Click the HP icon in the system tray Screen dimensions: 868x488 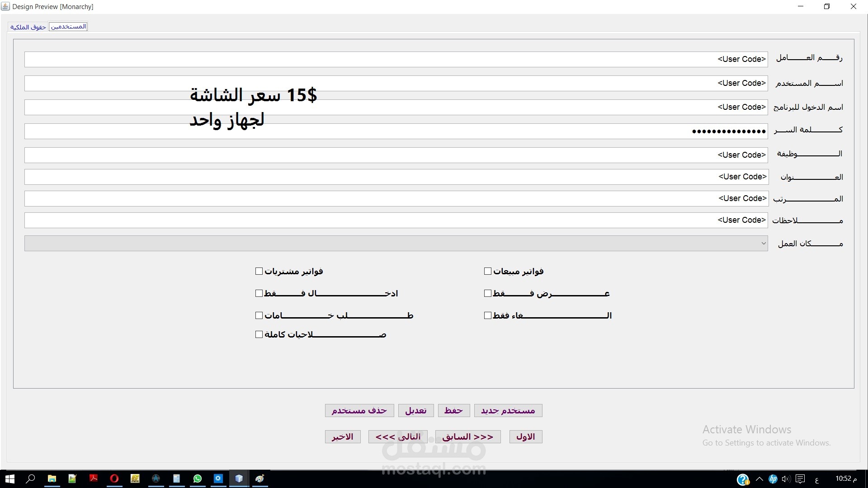click(x=773, y=479)
